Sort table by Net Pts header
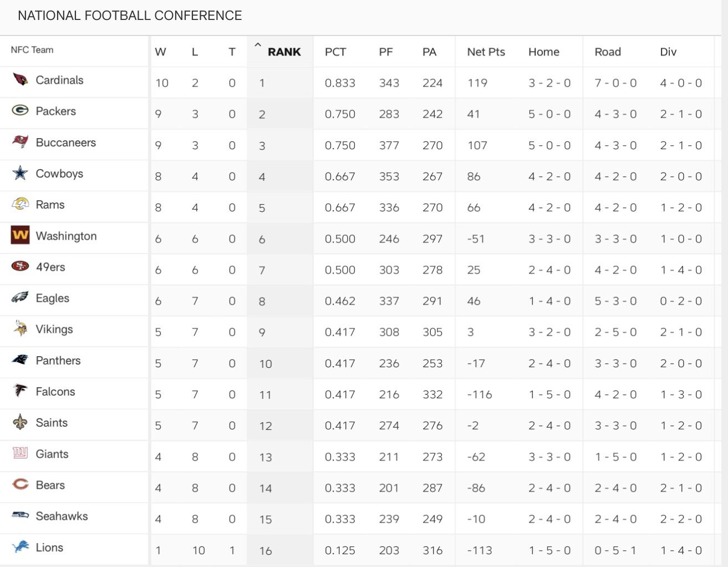 click(486, 52)
